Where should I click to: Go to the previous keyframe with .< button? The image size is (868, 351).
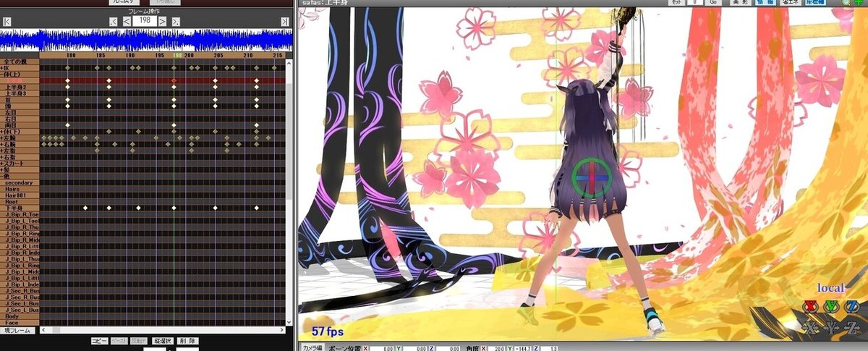tap(114, 22)
